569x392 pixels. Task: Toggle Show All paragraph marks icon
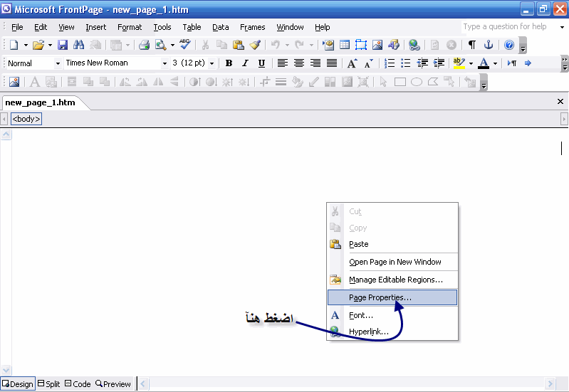click(471, 45)
